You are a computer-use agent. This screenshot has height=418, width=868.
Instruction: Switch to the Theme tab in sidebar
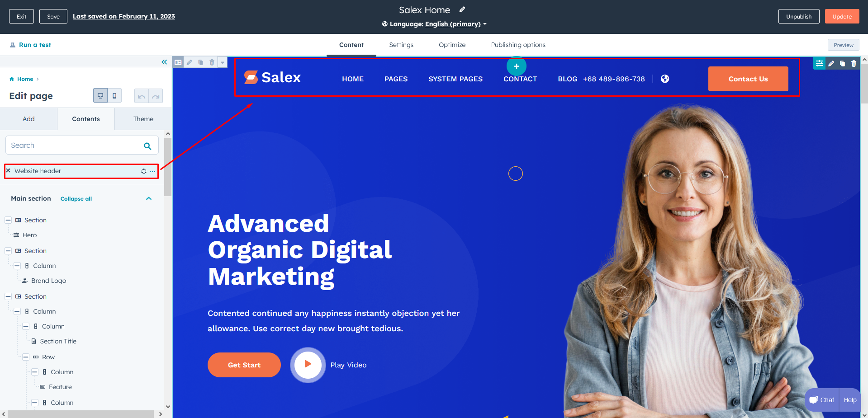coord(143,119)
